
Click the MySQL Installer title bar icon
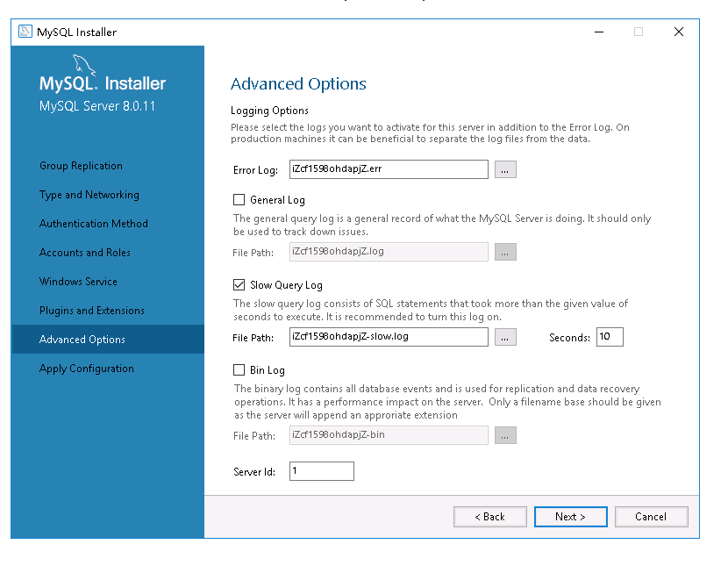click(x=25, y=32)
